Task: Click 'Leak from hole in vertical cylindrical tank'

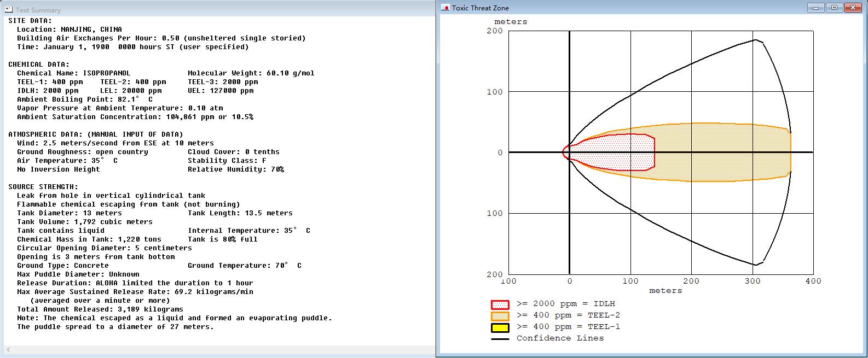Action: coord(111,196)
